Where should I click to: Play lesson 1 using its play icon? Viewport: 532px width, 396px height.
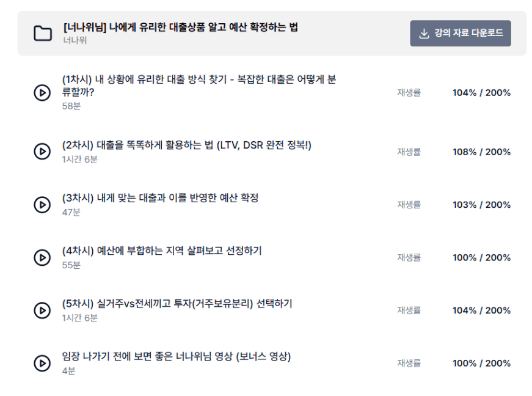click(x=42, y=93)
